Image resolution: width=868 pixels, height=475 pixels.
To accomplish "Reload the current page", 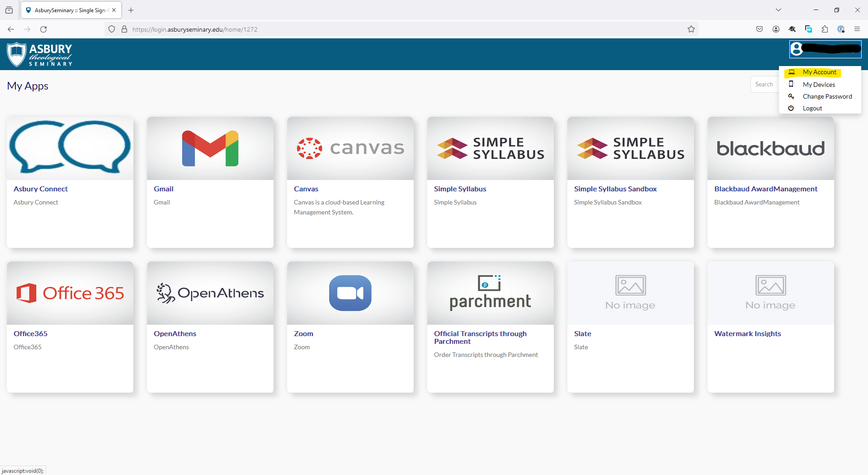I will [x=43, y=29].
